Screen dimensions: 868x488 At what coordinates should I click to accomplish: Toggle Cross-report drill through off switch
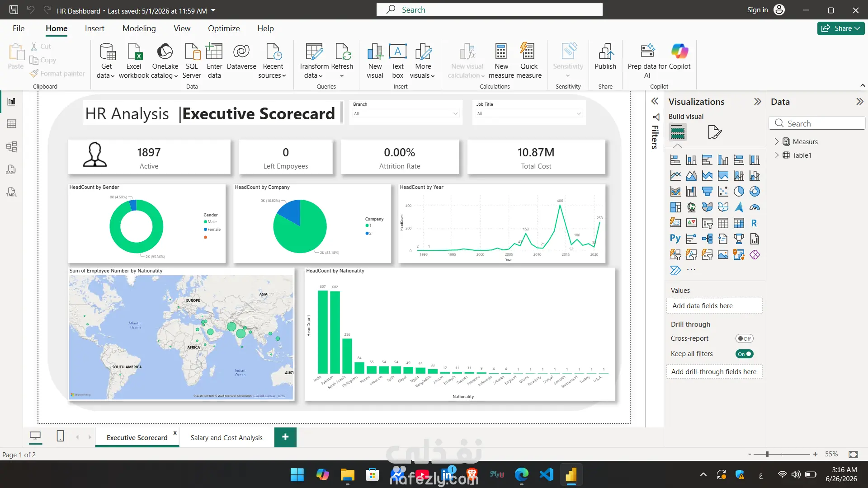(744, 338)
